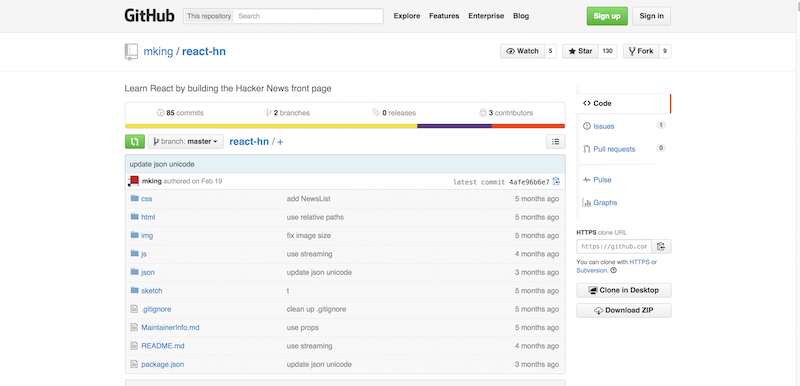Focus the repository Search field

[309, 16]
